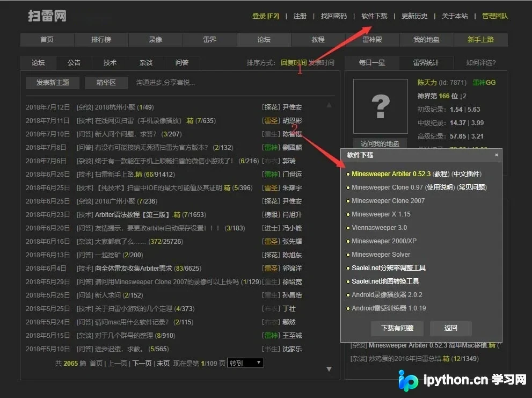Open the Arbiter (中文插件) link
The width and height of the screenshot is (532, 398).
(x=467, y=174)
